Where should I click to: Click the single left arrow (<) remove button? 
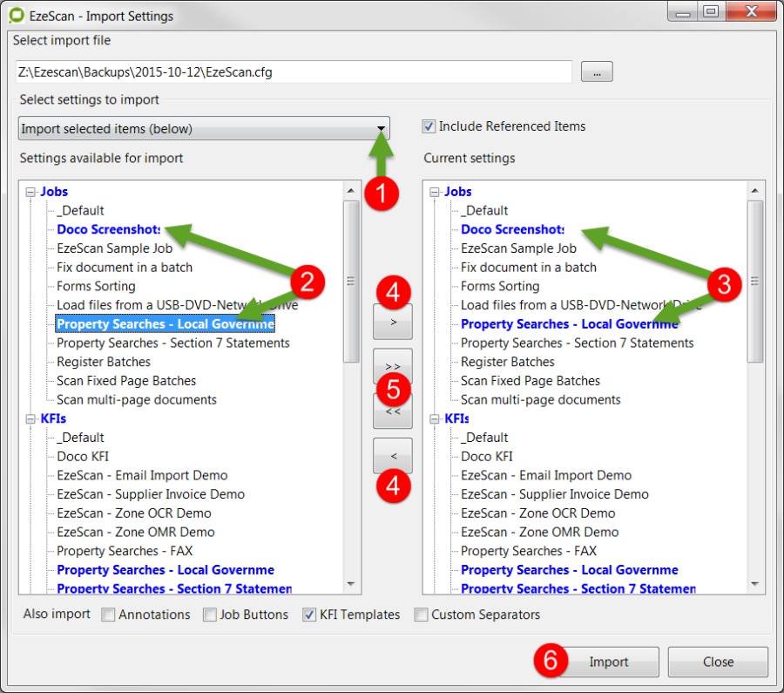392,455
